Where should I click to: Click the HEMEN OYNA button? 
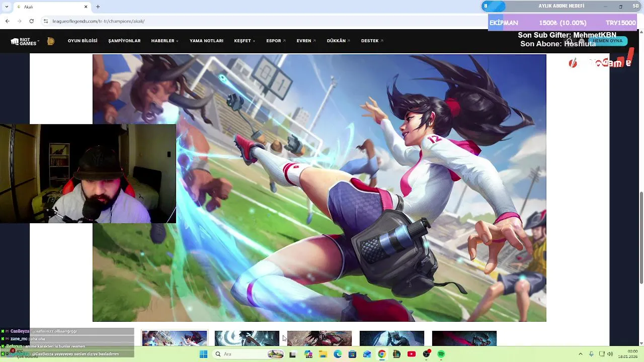pyautogui.click(x=608, y=41)
